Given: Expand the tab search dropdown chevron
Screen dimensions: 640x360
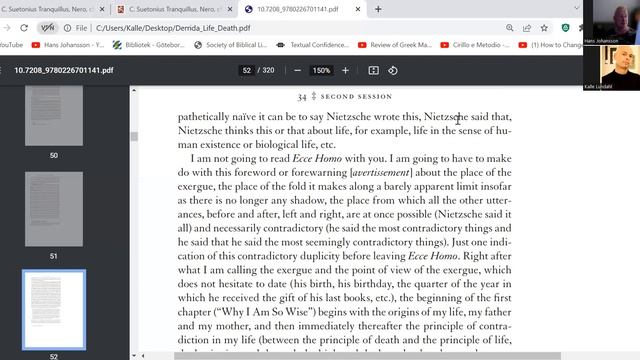Looking at the screenshot, I should coord(576,8).
